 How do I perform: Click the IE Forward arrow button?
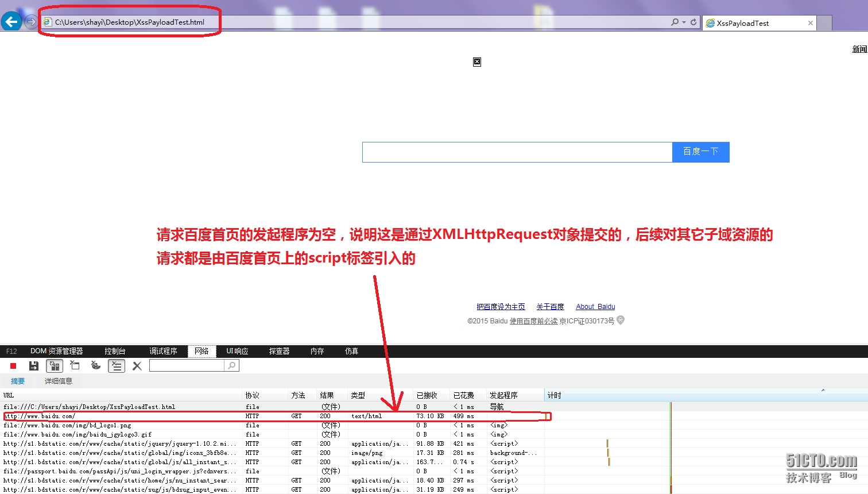[31, 22]
